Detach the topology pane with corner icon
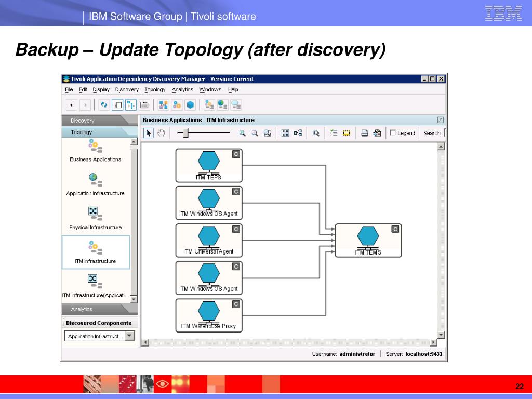This screenshot has width=532, height=399. point(441,120)
